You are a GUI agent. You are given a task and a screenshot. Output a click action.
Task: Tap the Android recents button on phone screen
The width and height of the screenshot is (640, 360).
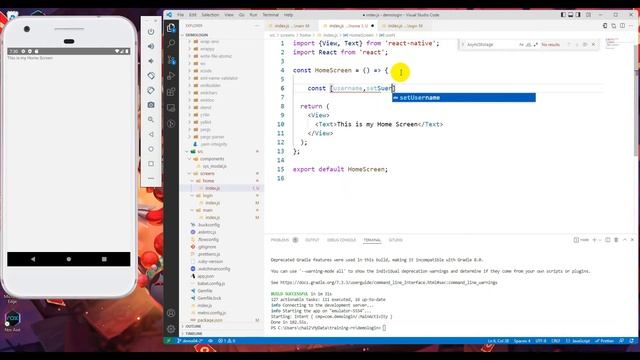point(104,259)
